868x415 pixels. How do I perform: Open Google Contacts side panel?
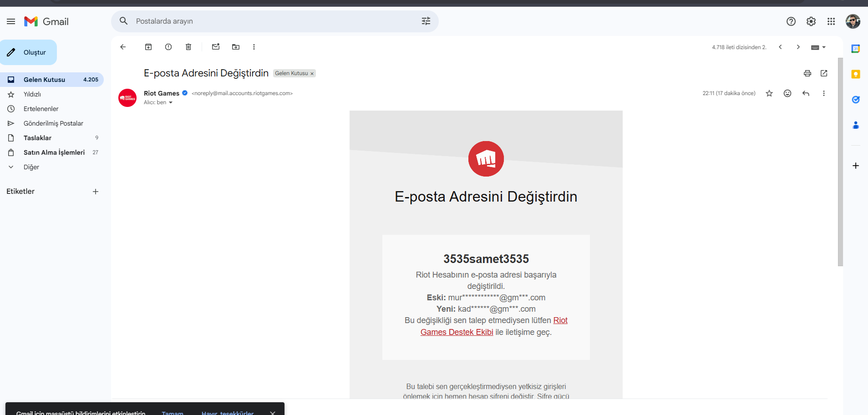[856, 125]
